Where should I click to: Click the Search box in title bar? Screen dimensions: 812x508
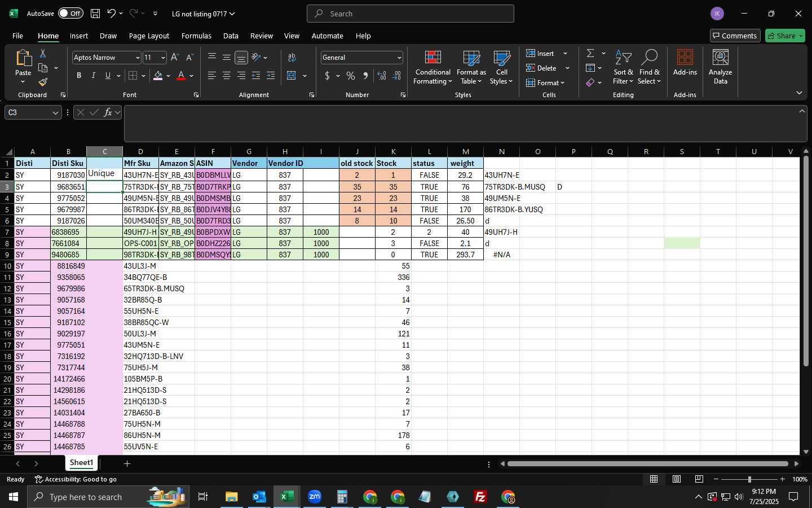pyautogui.click(x=411, y=14)
